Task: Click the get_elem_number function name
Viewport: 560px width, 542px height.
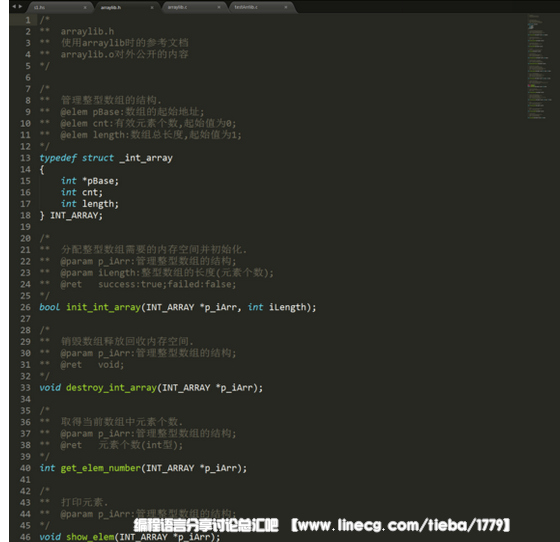Action: (101, 468)
